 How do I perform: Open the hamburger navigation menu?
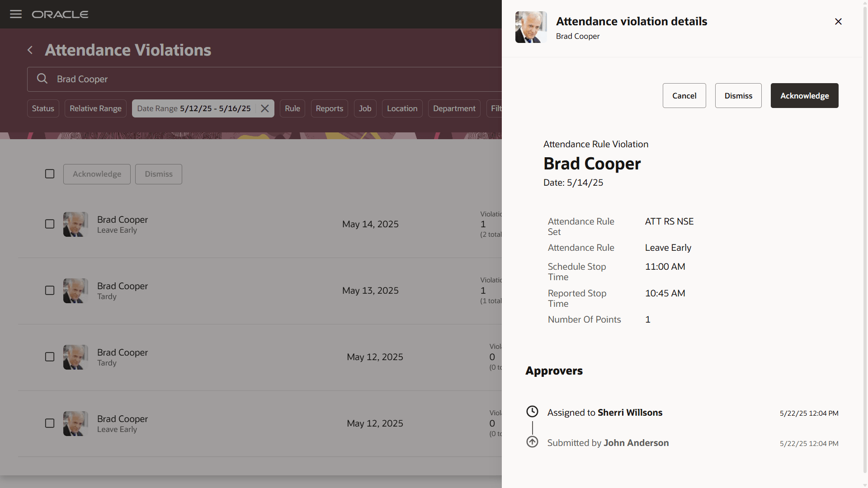[x=16, y=14]
